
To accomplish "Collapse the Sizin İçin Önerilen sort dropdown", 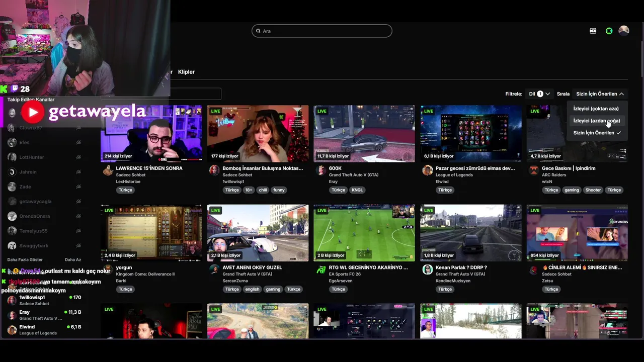I will point(600,94).
